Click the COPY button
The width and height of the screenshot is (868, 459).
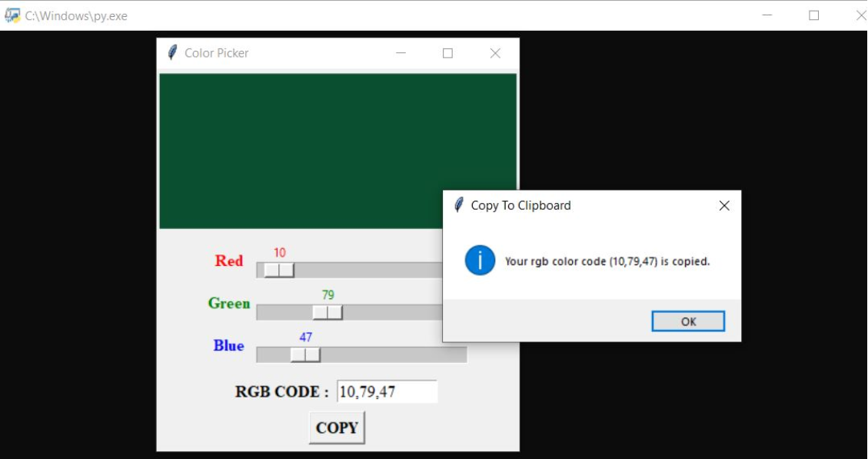337,427
